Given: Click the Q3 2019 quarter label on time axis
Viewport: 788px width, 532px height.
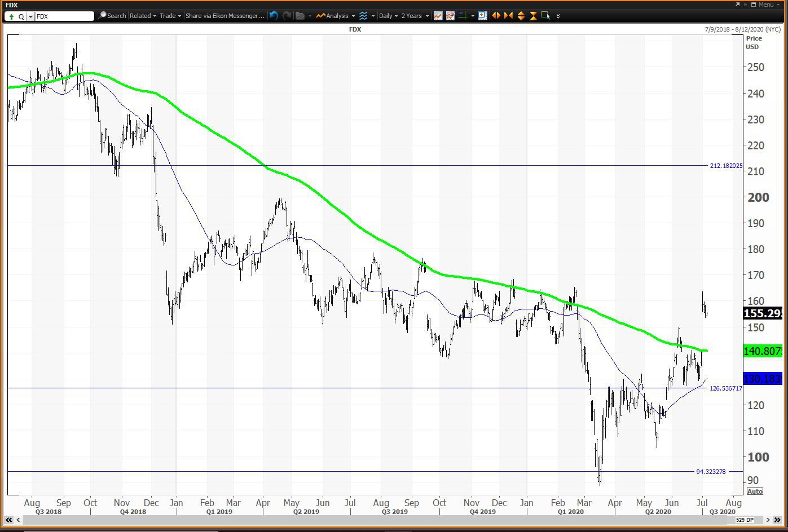Looking at the screenshot, I should click(394, 512).
